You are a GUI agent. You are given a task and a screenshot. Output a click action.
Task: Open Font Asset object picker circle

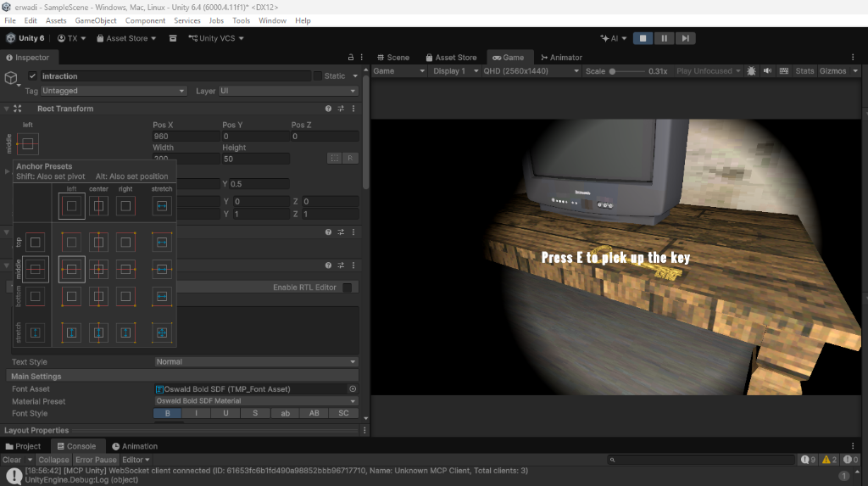tap(353, 389)
